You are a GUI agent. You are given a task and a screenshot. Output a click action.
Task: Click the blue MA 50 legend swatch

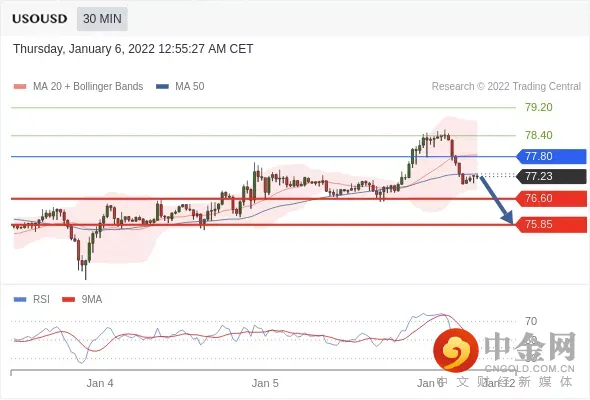pyautogui.click(x=162, y=87)
